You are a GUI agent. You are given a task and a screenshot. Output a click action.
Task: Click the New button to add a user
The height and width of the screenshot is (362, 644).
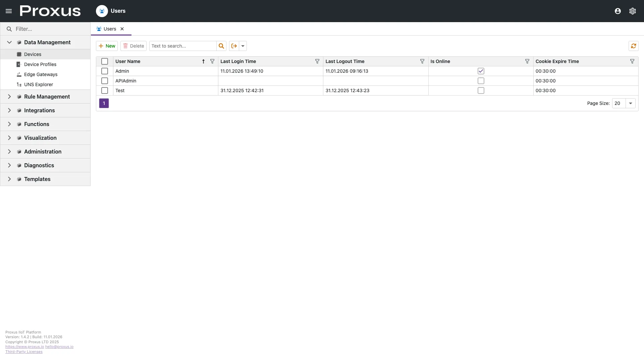[x=106, y=46]
